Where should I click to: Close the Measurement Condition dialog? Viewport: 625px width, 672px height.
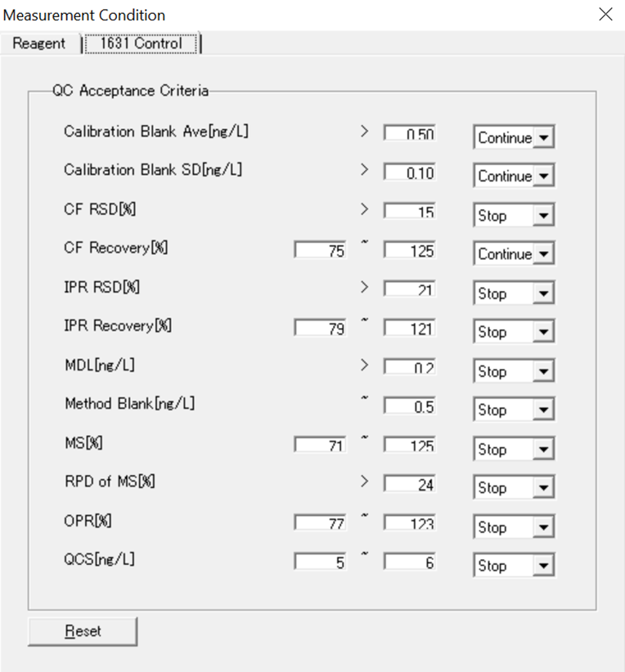(x=605, y=15)
